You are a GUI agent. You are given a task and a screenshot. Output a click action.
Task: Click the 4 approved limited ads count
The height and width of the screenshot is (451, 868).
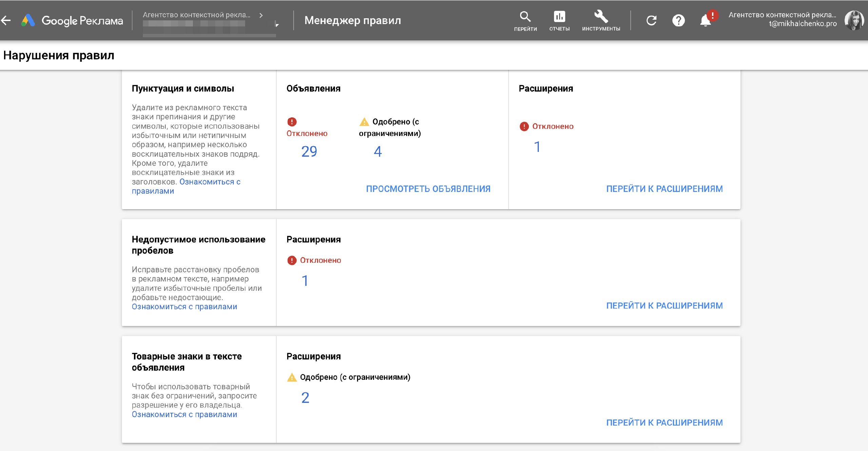(378, 151)
